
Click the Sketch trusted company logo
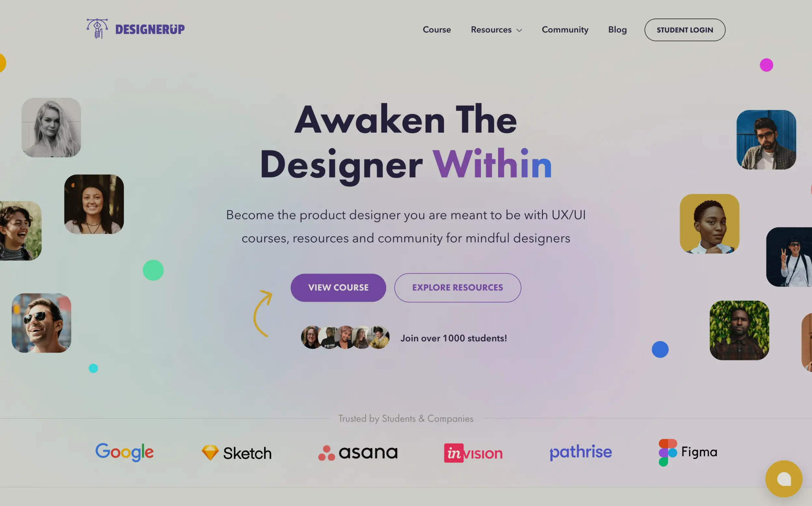click(x=236, y=452)
